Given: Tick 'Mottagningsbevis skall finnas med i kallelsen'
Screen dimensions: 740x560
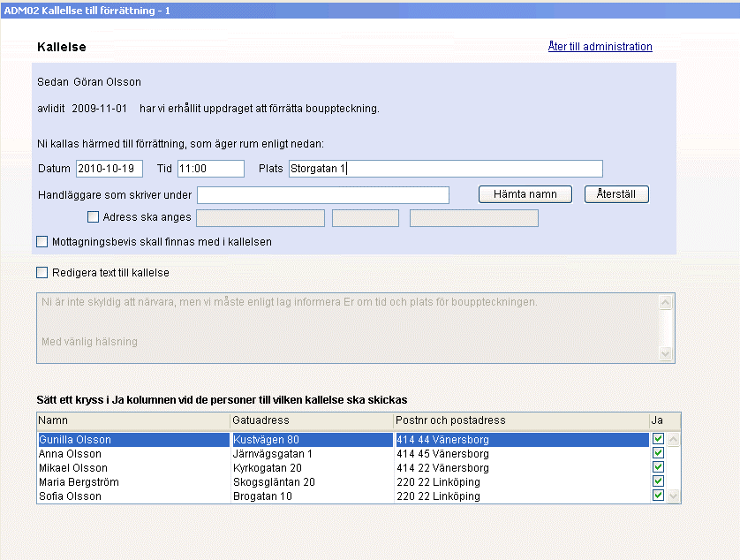Looking at the screenshot, I should [42, 241].
